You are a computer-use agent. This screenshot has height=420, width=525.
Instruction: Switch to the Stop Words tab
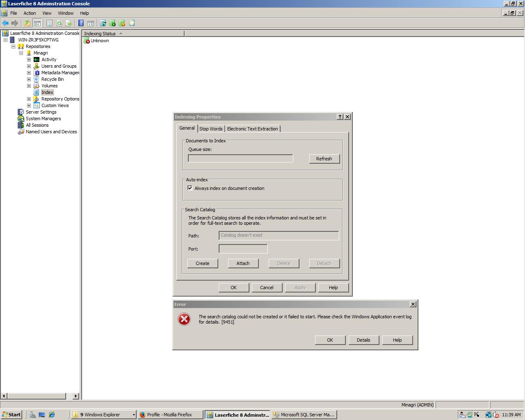click(x=211, y=129)
